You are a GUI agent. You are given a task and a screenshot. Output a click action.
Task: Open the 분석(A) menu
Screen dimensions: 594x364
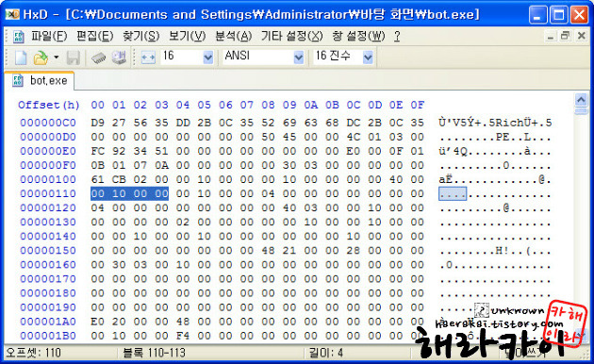coord(234,36)
